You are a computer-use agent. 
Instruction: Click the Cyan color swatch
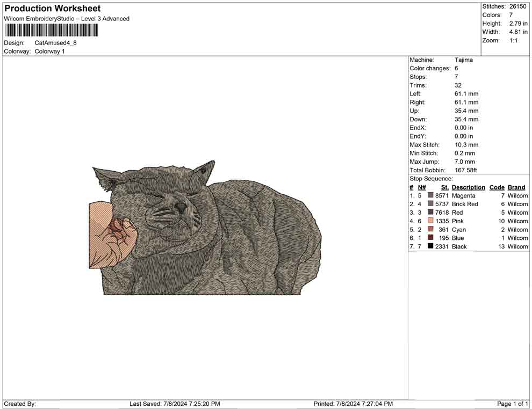(x=429, y=230)
